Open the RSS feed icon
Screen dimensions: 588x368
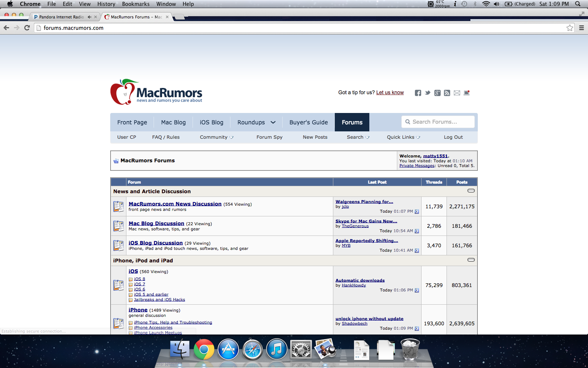447,93
